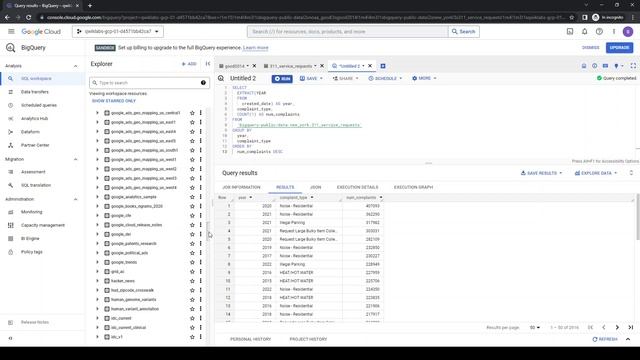Star the google_trends dataset
Viewport: 640px width, 360px height.
(192, 262)
